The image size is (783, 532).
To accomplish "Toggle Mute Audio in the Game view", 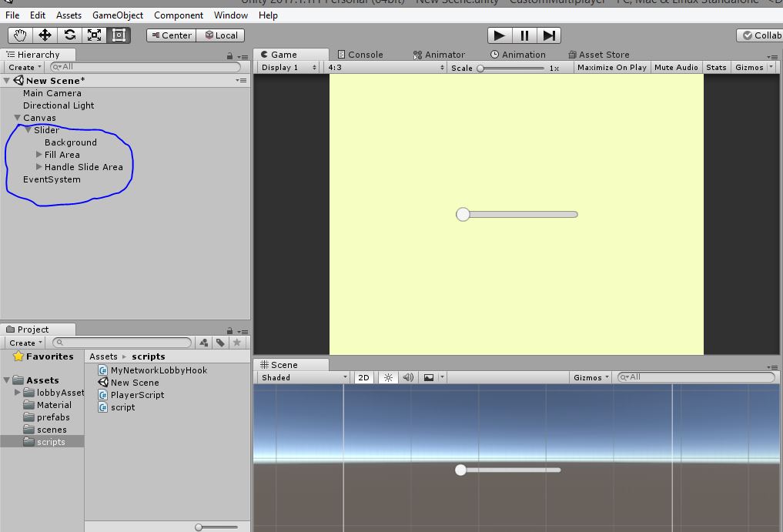I will (676, 67).
